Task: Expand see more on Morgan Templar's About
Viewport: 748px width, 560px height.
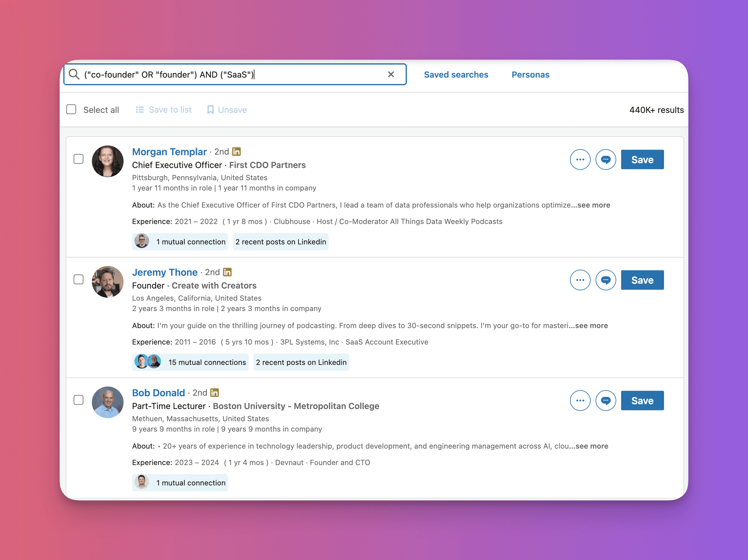Action: pos(593,205)
